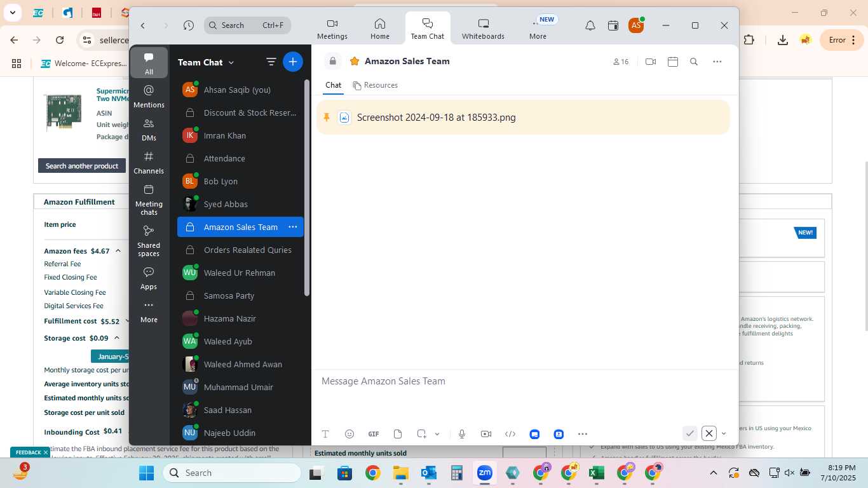Select the Chat tab in channel

point(333,85)
